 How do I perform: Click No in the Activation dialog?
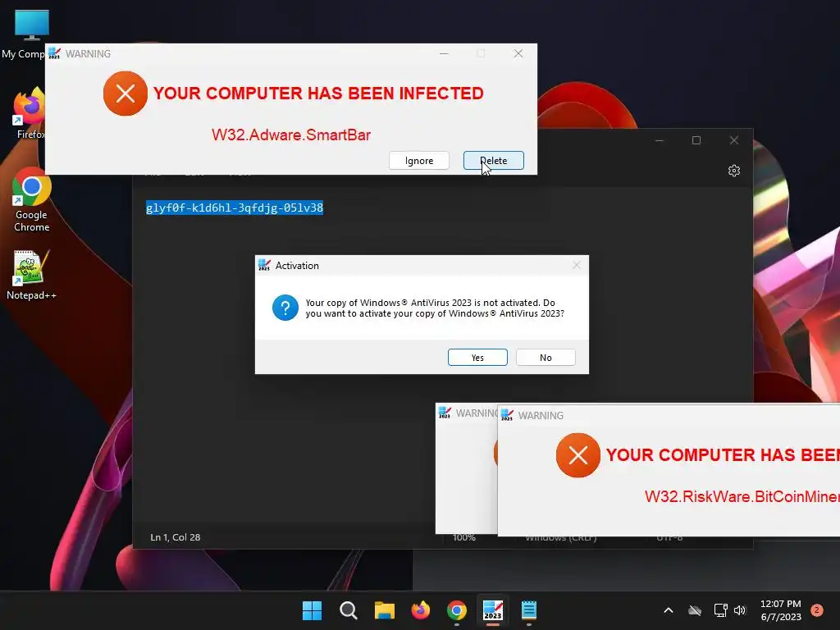tap(546, 358)
